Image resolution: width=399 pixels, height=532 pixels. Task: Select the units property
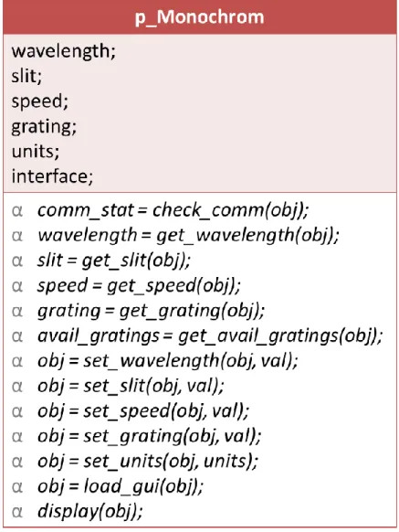click(36, 152)
